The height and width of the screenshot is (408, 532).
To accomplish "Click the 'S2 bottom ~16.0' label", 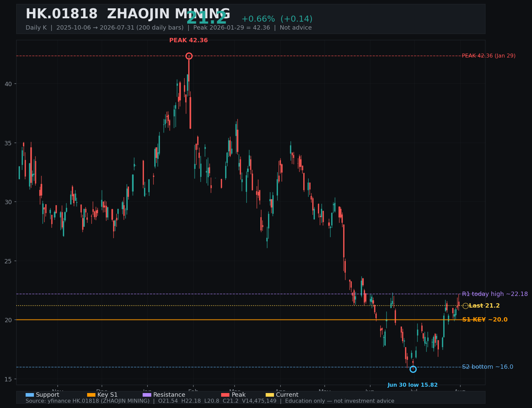I will (x=487, y=367).
